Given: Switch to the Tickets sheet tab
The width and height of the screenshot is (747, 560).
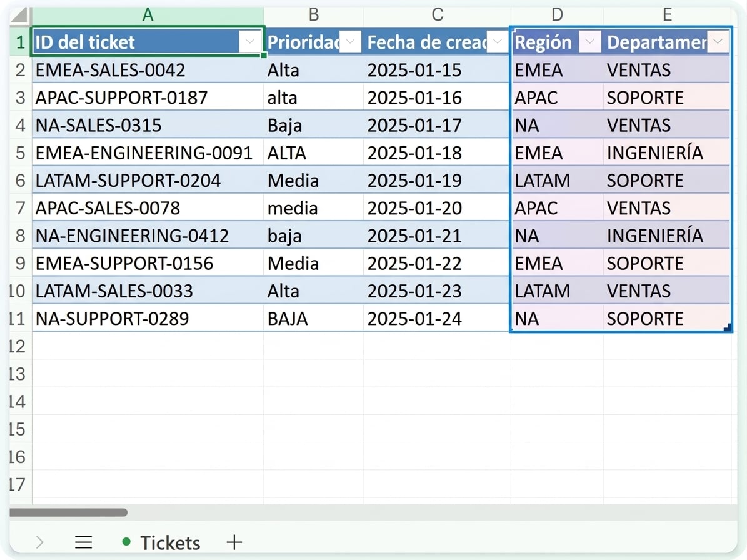Looking at the screenshot, I should [x=161, y=542].
